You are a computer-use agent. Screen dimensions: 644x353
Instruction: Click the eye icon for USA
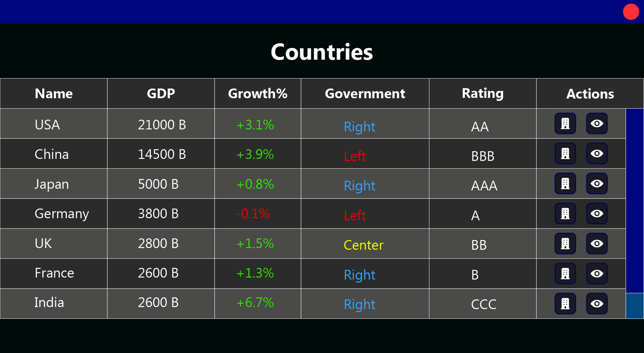tap(597, 123)
